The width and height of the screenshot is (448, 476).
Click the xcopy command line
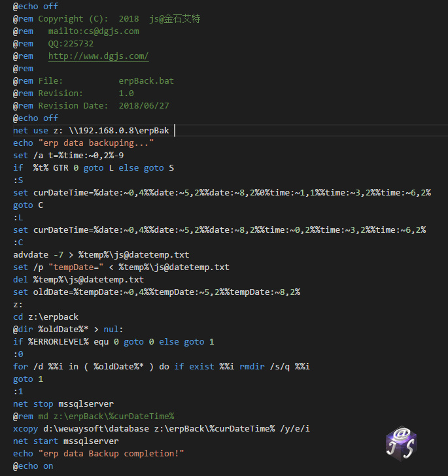pyautogui.click(x=161, y=428)
